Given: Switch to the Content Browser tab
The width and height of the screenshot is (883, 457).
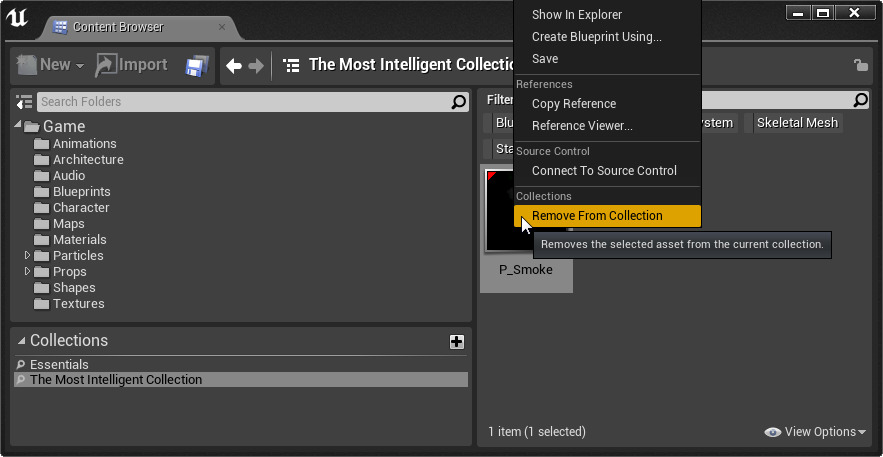Looking at the screenshot, I should click(118, 27).
